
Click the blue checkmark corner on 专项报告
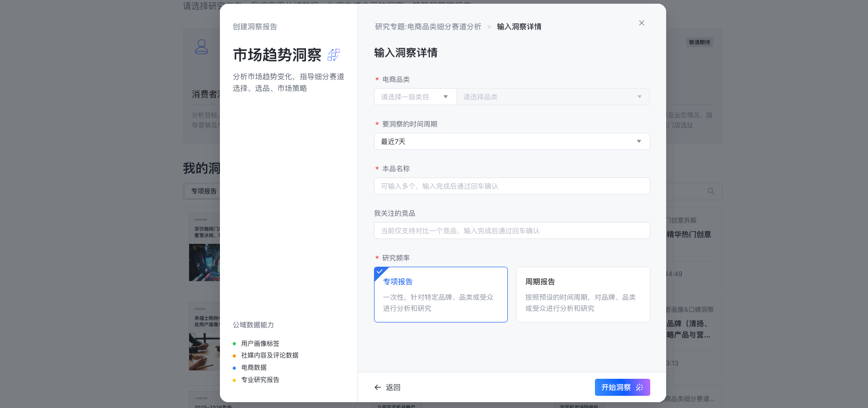[379, 271]
